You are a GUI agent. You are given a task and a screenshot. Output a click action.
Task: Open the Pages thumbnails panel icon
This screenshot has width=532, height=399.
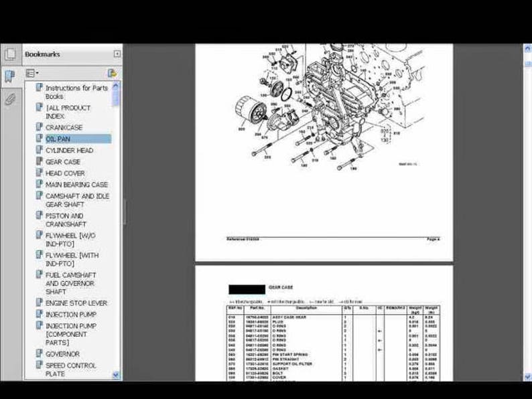(11, 54)
